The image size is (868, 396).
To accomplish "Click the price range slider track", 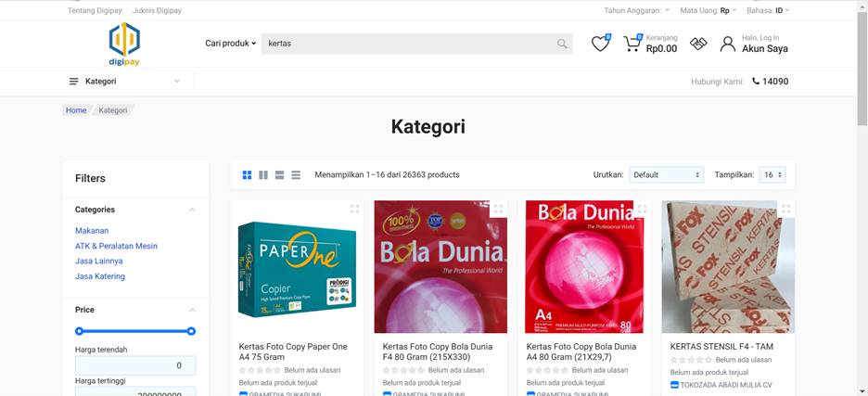I will click(x=135, y=331).
